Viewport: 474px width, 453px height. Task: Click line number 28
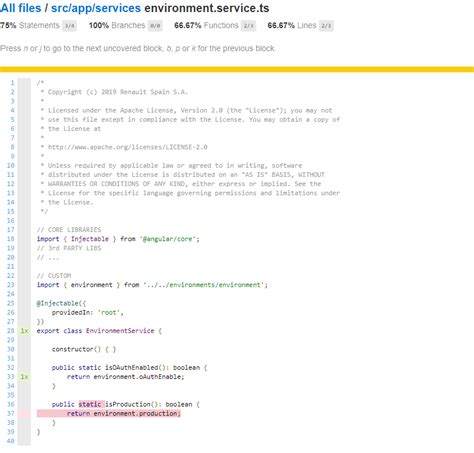point(11,331)
